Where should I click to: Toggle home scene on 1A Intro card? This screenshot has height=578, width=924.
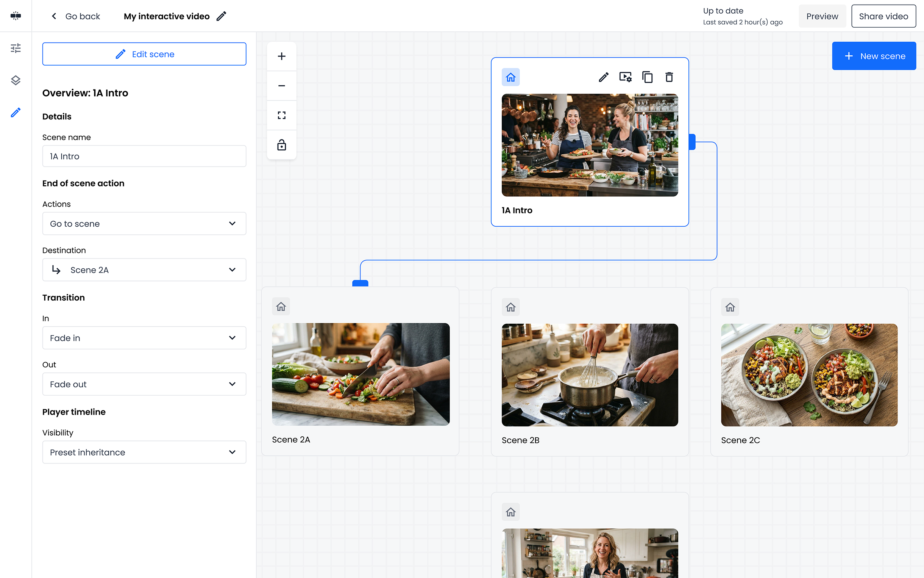[510, 77]
